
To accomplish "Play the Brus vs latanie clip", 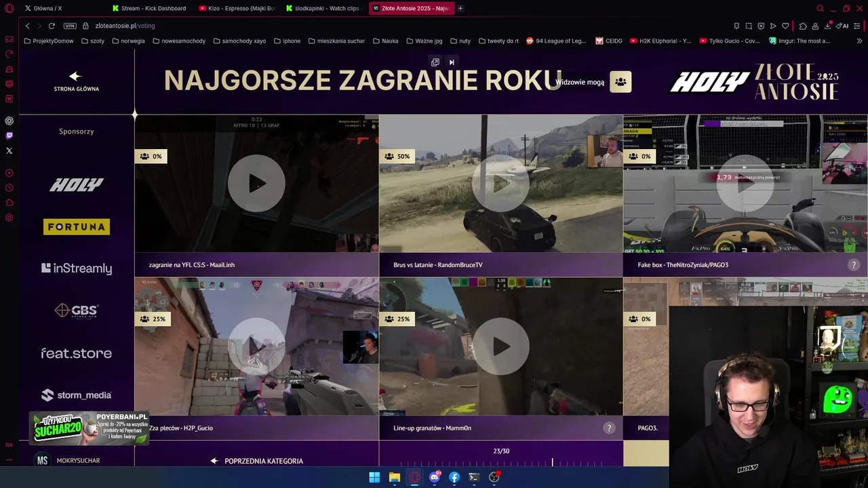I will [x=500, y=184].
